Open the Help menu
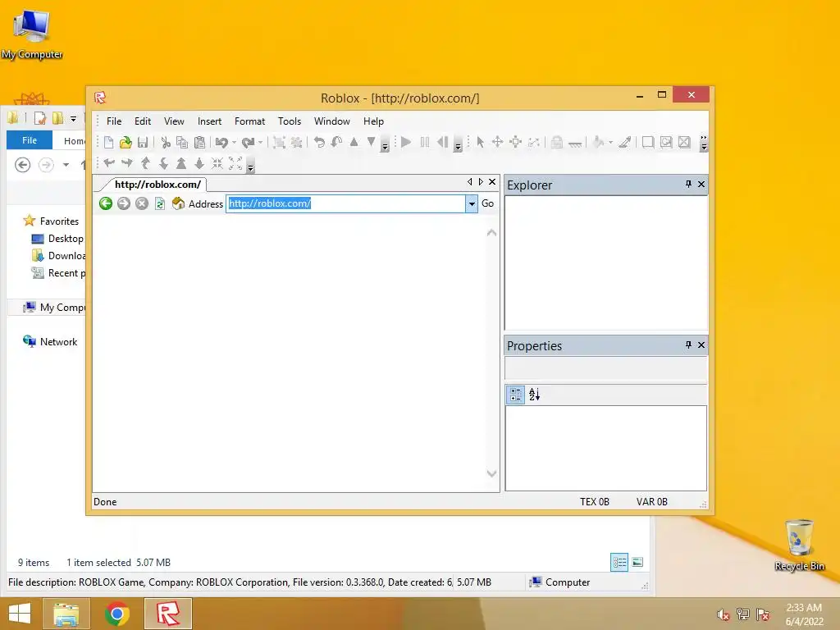This screenshot has height=630, width=840. pos(373,121)
